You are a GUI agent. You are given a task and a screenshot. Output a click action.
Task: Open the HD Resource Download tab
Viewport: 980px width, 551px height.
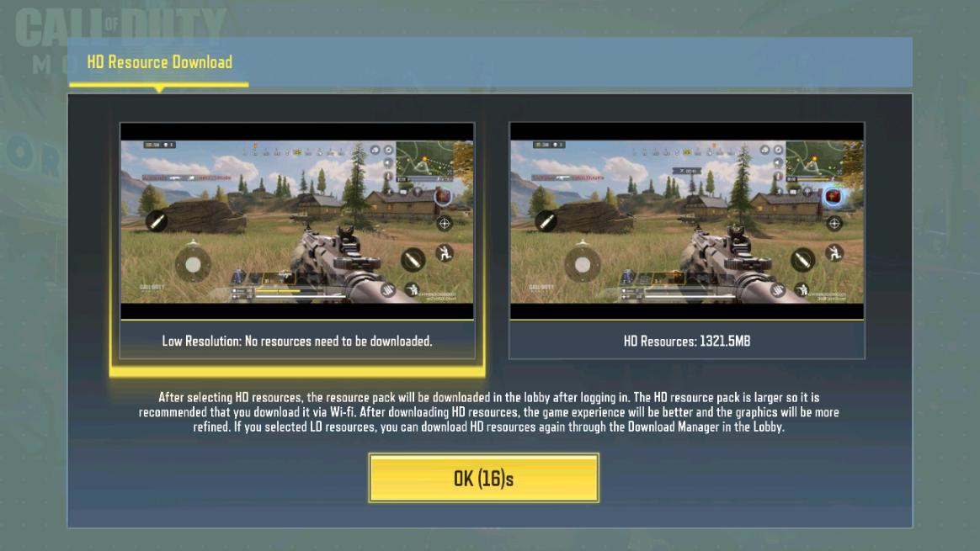pyautogui.click(x=159, y=62)
